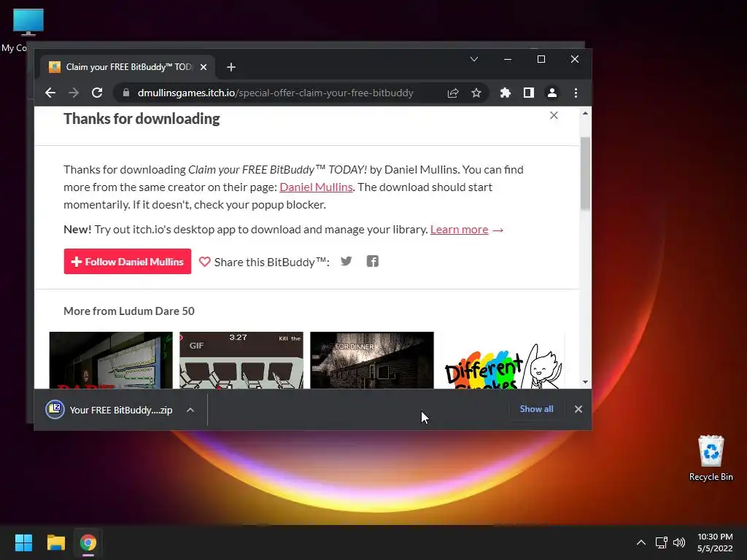This screenshot has height=560, width=747.
Task: Share BitBuddy on Facebook
Action: click(373, 261)
